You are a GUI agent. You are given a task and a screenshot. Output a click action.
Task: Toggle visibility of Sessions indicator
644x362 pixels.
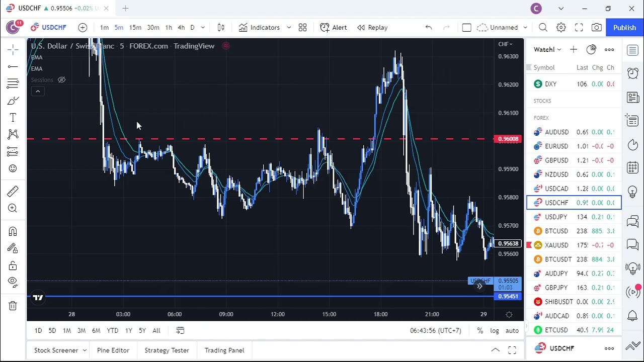(x=61, y=80)
